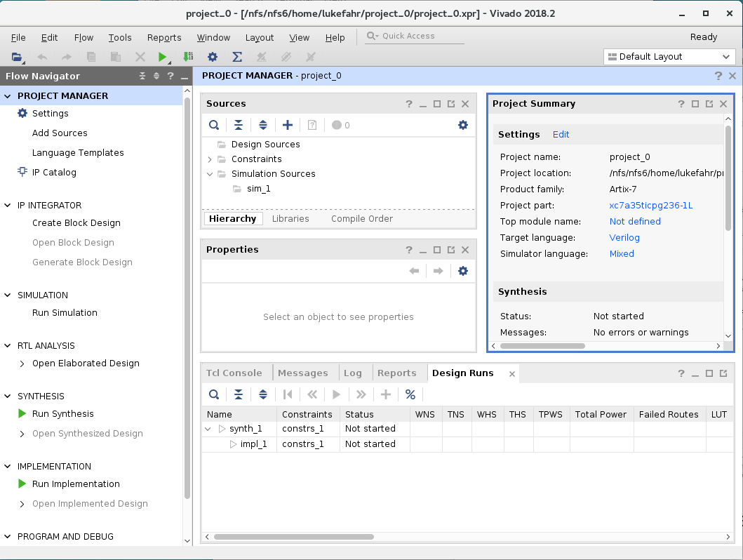This screenshot has height=560, width=743.
Task: Click Create Block Design
Action: tap(76, 222)
